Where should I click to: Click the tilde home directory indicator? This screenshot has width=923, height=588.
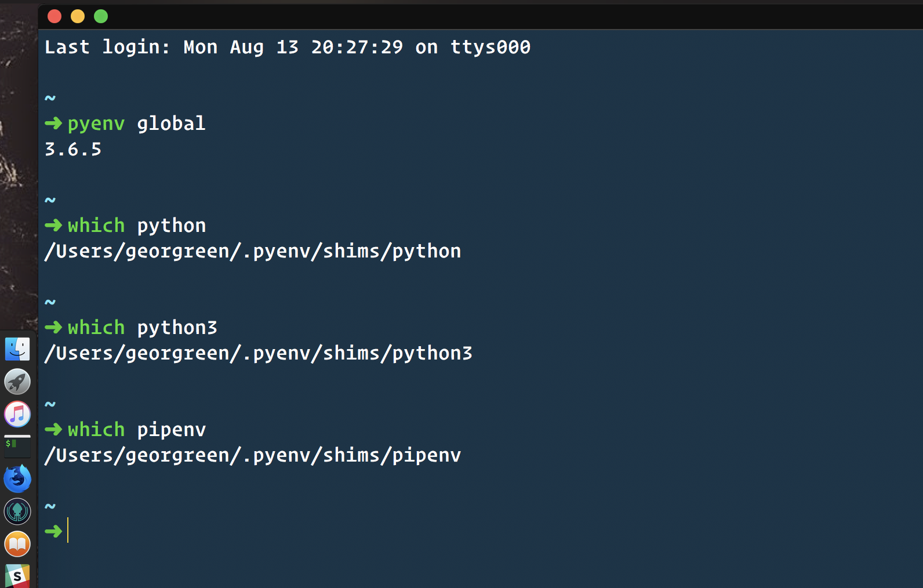[x=50, y=504]
